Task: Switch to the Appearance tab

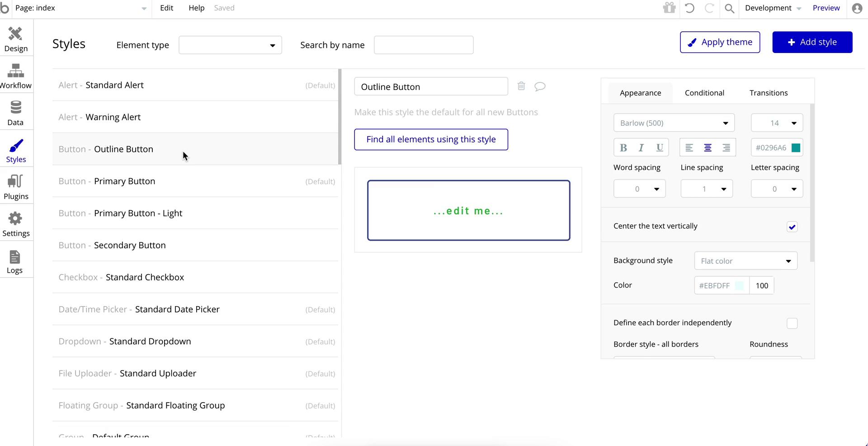Action: pos(640,93)
